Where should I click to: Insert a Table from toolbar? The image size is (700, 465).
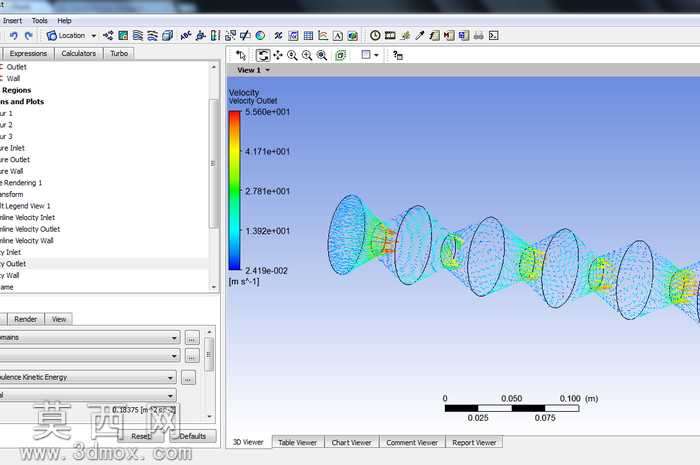point(308,35)
